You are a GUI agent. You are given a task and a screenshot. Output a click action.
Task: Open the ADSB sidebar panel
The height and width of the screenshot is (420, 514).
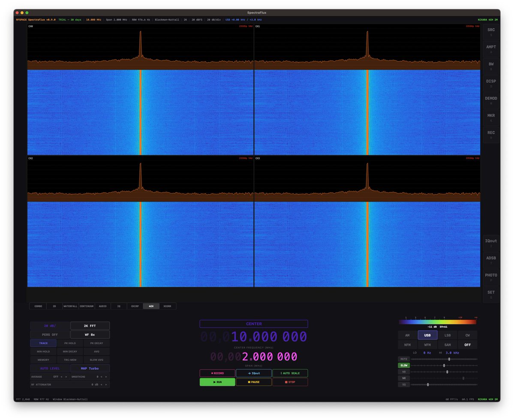coord(491,260)
